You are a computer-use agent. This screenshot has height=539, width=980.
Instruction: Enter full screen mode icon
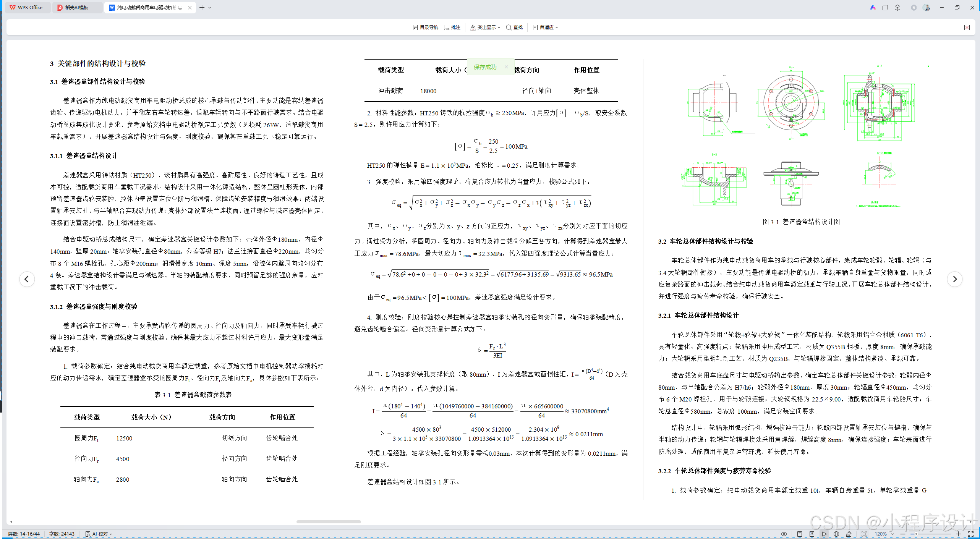point(971,534)
